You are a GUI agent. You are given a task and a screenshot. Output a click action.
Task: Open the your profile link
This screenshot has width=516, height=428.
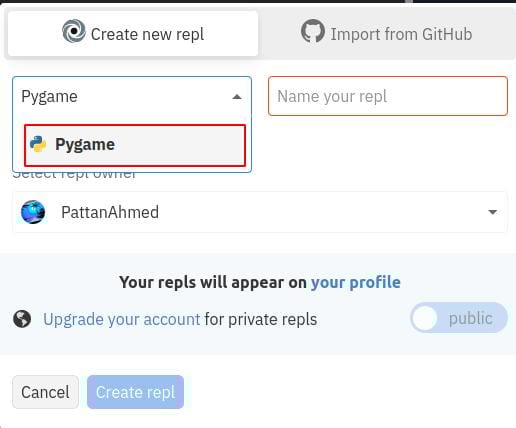pyautogui.click(x=356, y=282)
